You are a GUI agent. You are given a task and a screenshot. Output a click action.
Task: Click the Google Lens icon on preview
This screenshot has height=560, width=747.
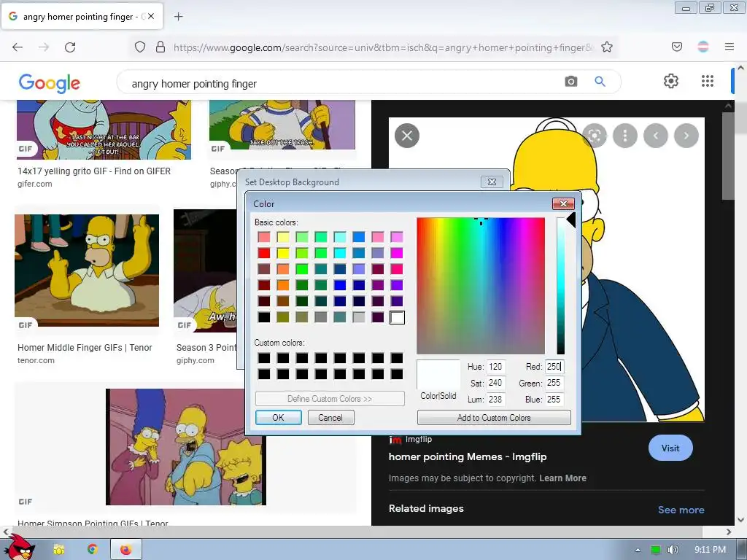coord(595,136)
